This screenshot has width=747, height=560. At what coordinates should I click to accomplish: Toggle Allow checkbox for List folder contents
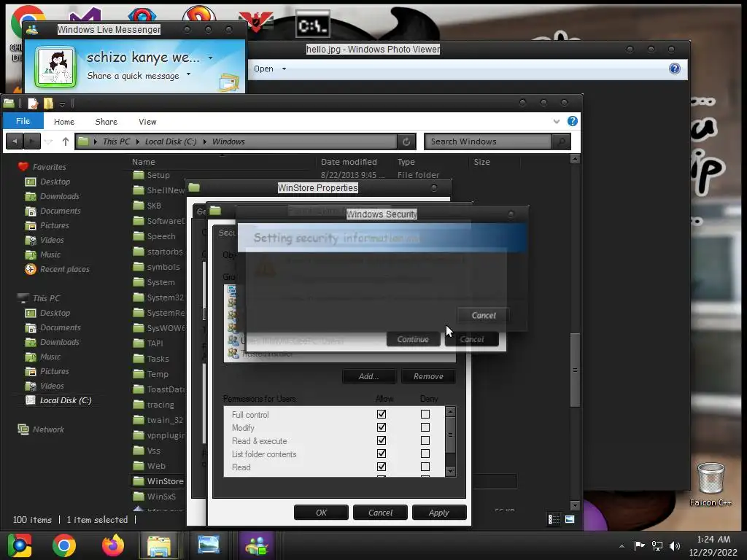pos(381,454)
